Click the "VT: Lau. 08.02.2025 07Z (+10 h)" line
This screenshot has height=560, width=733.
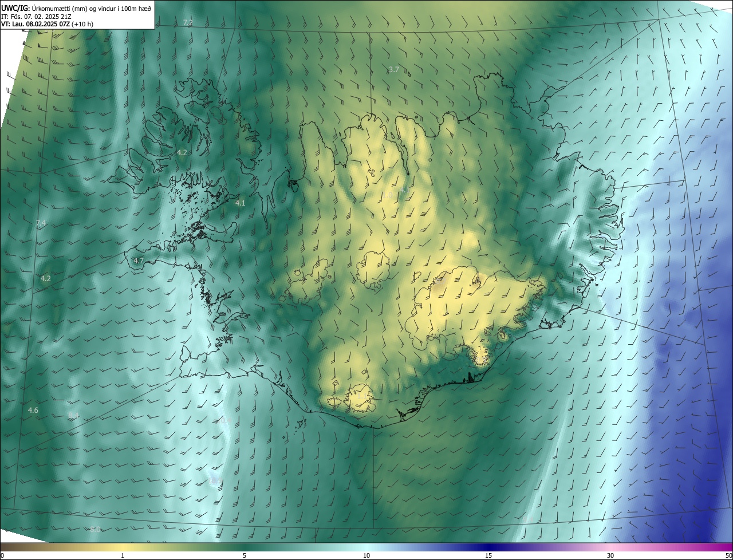point(48,25)
